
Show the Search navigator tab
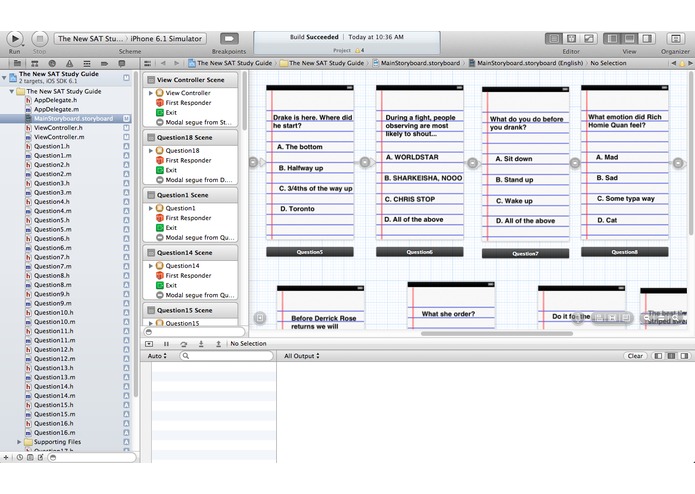(x=52, y=63)
